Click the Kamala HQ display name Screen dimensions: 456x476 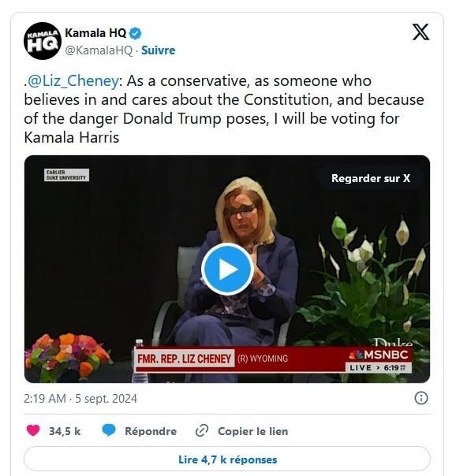coord(95,33)
